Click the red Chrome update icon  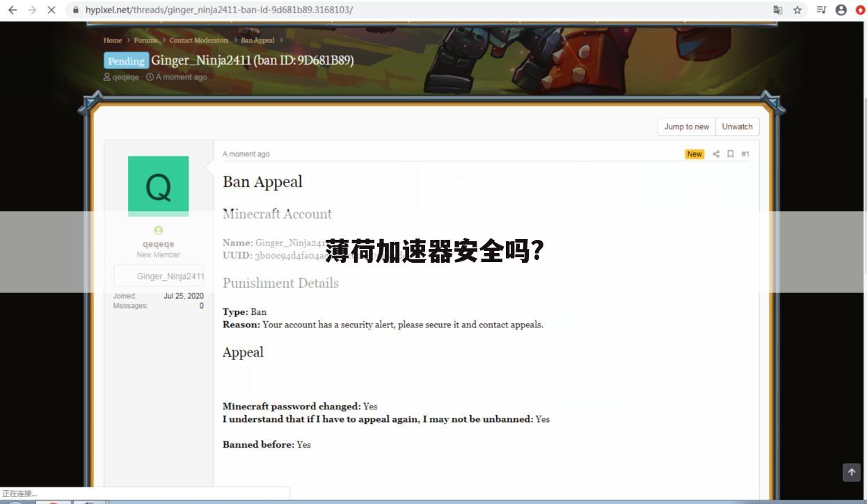point(861,10)
